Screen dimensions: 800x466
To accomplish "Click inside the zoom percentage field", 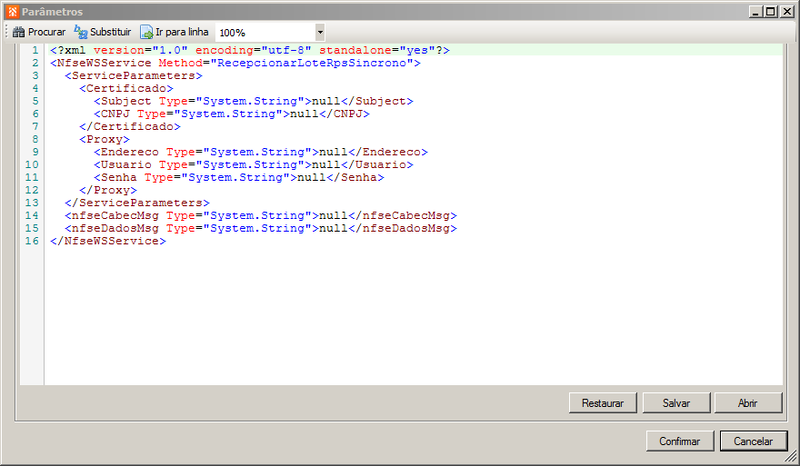I will 265,32.
